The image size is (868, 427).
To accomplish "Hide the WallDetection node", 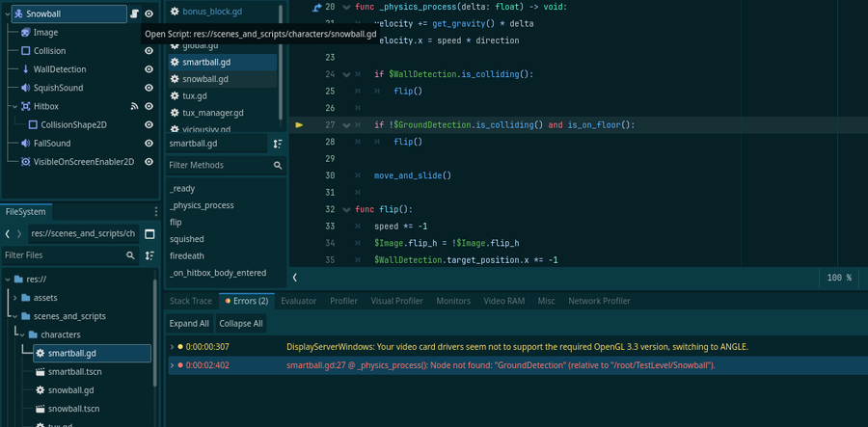I will click(x=149, y=69).
